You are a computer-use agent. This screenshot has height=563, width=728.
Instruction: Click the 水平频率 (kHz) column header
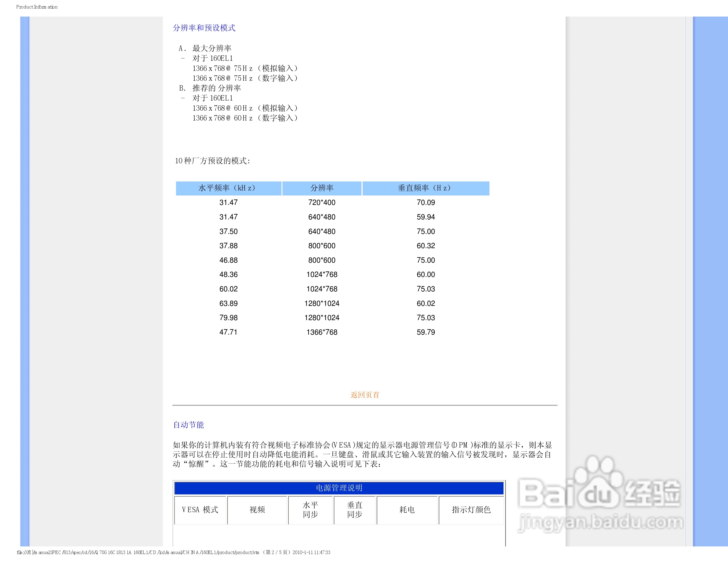point(228,188)
